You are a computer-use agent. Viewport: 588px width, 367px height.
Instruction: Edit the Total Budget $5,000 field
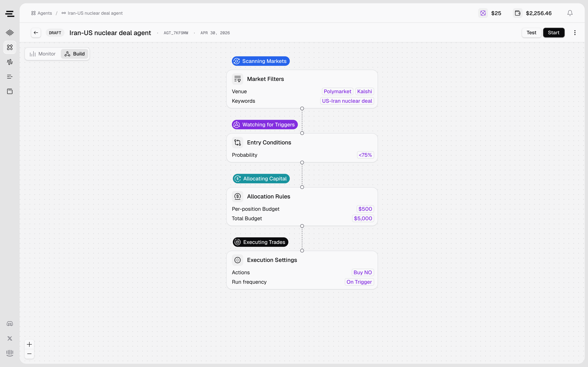363,218
